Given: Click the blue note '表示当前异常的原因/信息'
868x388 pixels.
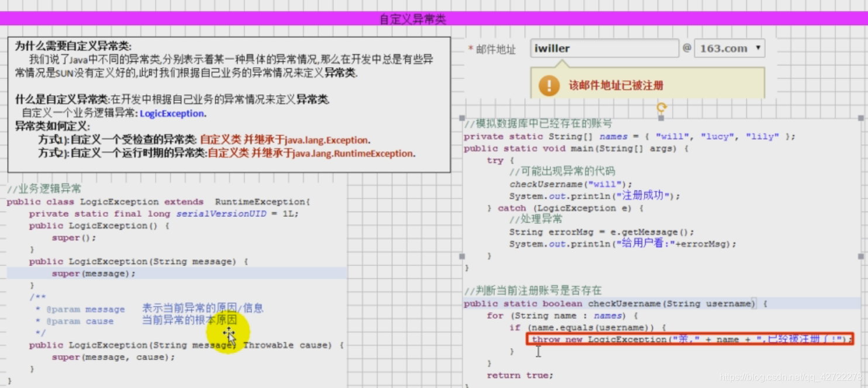Looking at the screenshot, I should (x=203, y=308).
